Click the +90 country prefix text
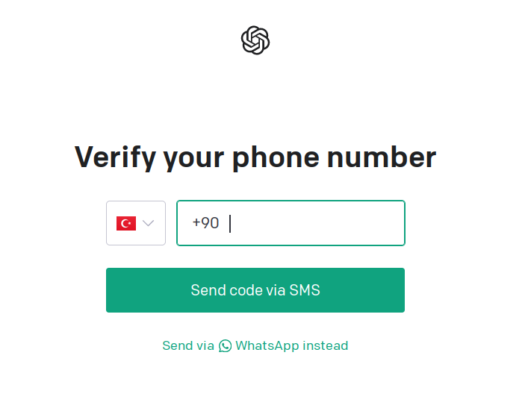 click(x=205, y=223)
